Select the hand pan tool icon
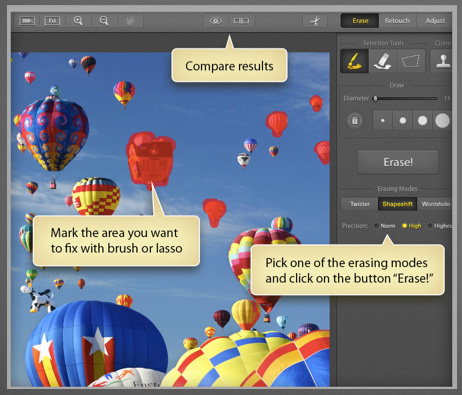The width and height of the screenshot is (462, 395). pyautogui.click(x=130, y=21)
